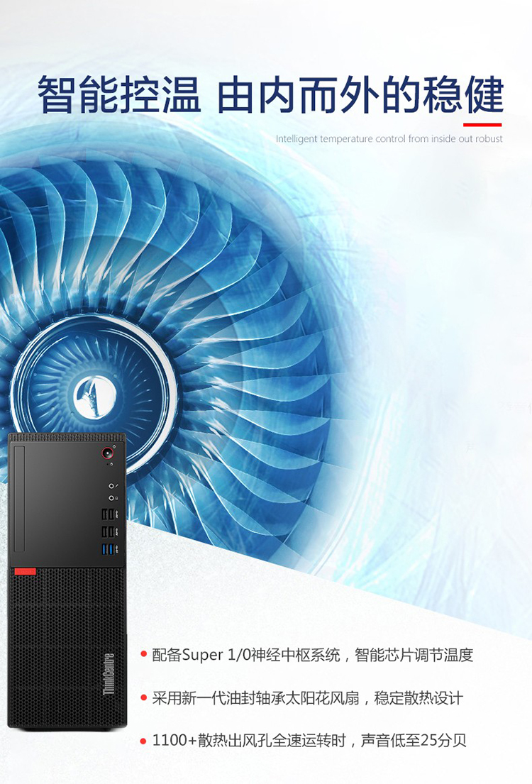Click the red-ringed power button on tower
The width and height of the screenshot is (532, 784).
pos(107,453)
